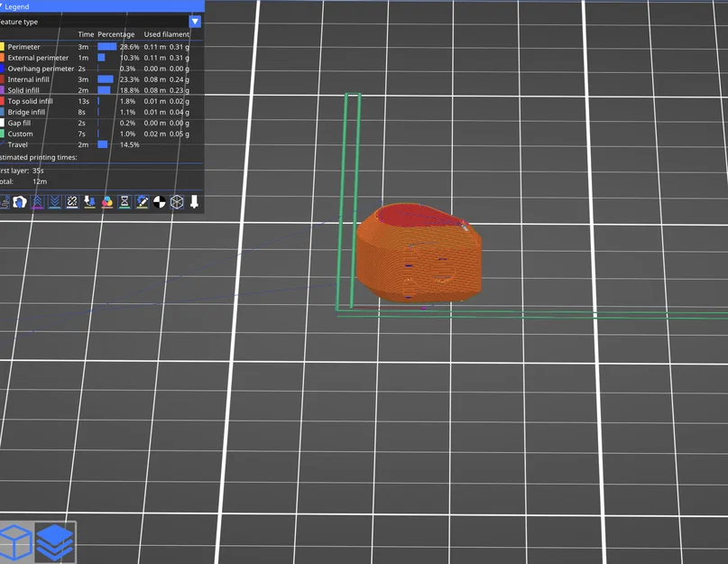
Task: Hide Top solid infill feature
Action: click(95, 101)
